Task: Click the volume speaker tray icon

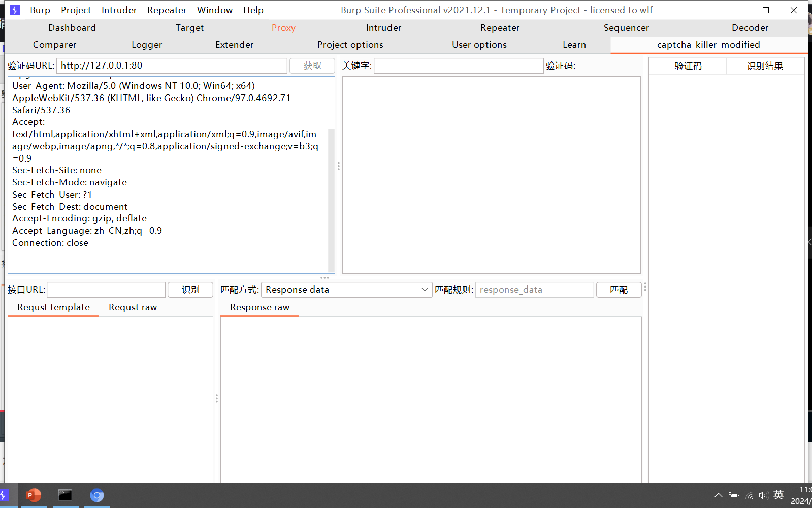Action: (763, 495)
